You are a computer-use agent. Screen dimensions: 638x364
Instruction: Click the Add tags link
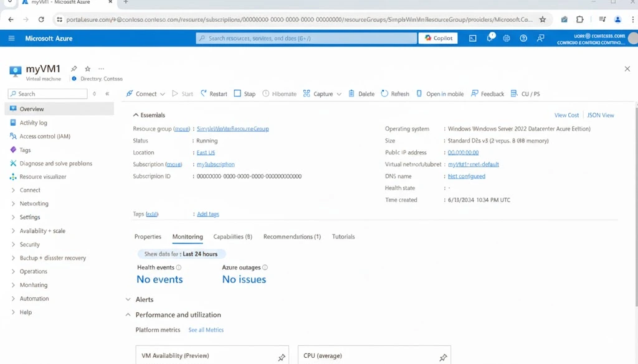click(208, 214)
